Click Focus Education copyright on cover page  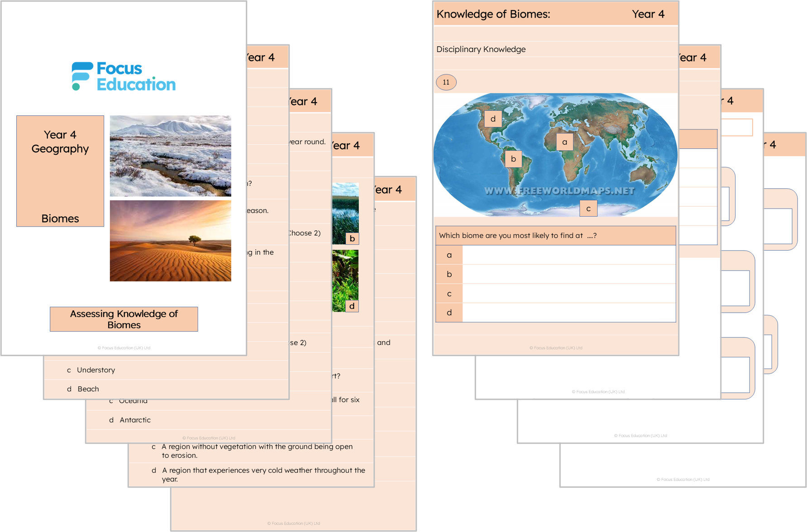coord(124,348)
